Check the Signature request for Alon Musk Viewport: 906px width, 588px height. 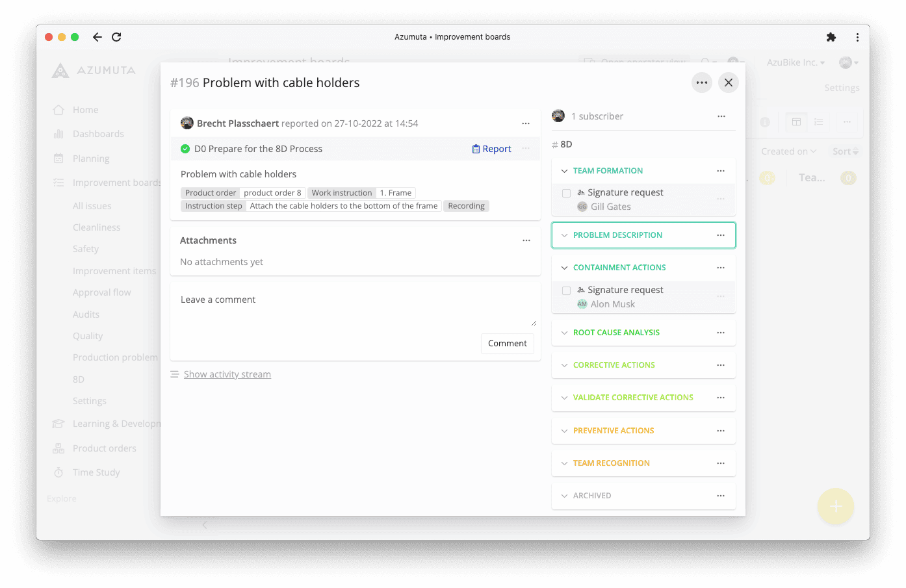[x=566, y=290]
